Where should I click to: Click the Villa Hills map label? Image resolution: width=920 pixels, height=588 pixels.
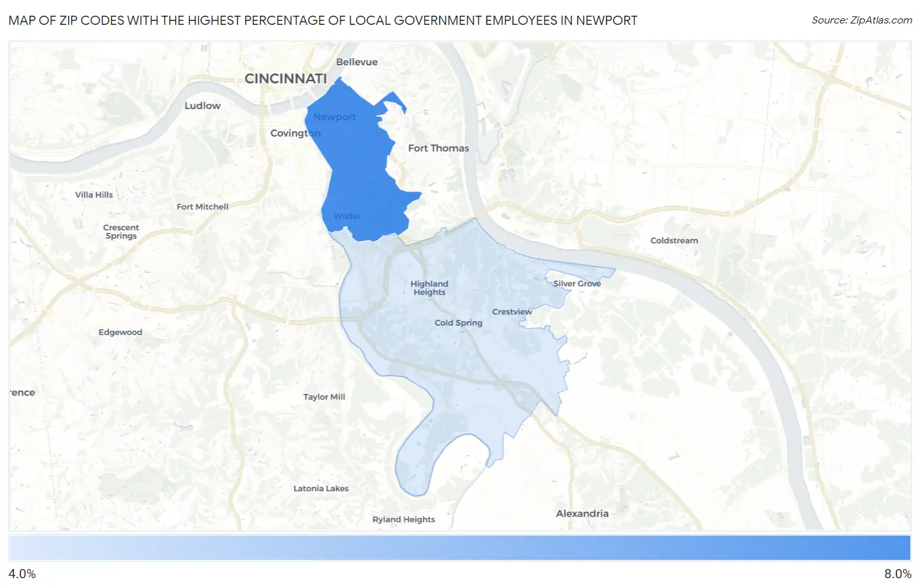pyautogui.click(x=94, y=195)
